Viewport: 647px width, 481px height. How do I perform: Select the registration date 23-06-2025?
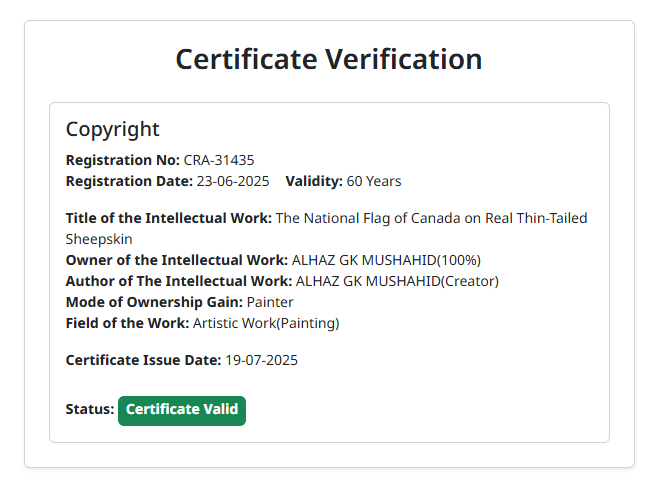click(x=235, y=181)
